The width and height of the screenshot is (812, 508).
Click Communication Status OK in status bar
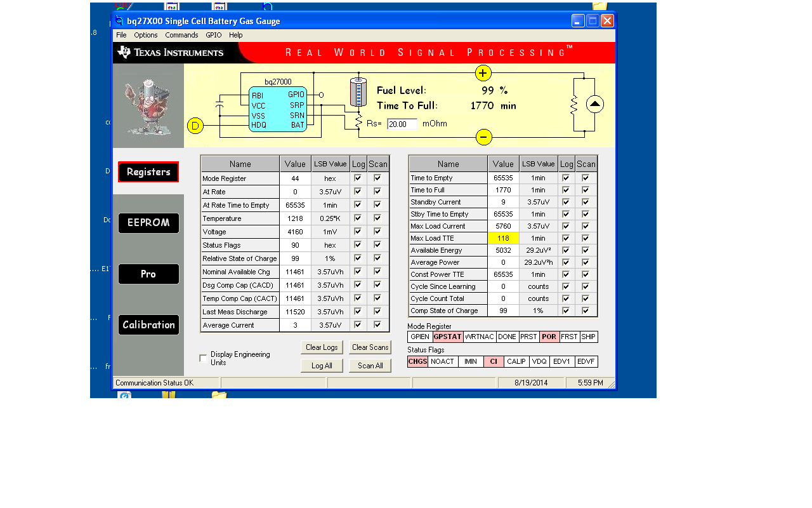click(154, 383)
